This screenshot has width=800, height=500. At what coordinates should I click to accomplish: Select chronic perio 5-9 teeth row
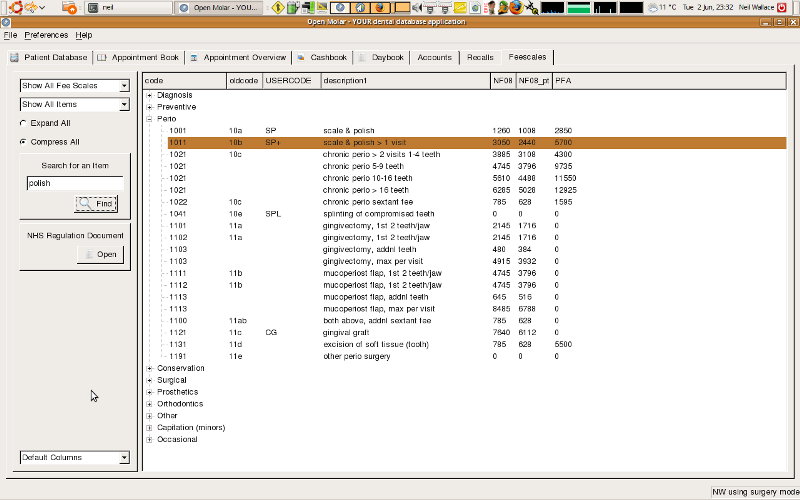[477, 166]
